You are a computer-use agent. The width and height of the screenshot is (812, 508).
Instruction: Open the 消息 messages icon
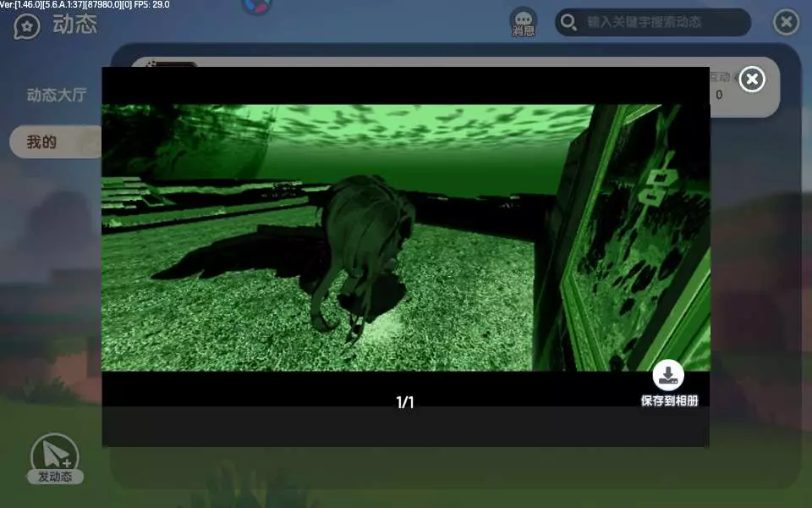click(524, 20)
